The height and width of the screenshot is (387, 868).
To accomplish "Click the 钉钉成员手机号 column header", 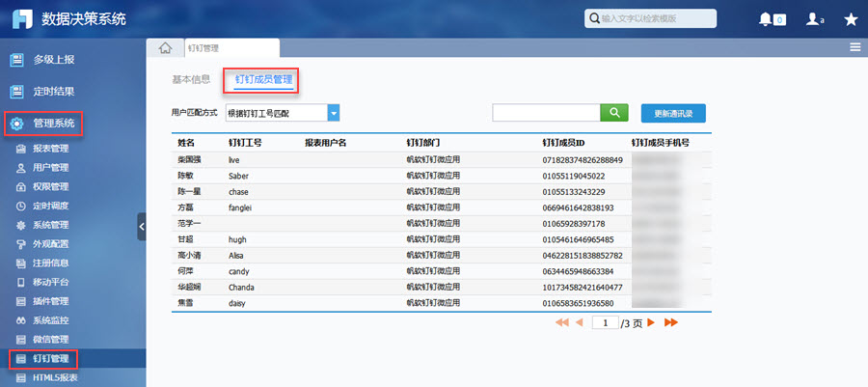I will click(x=661, y=143).
